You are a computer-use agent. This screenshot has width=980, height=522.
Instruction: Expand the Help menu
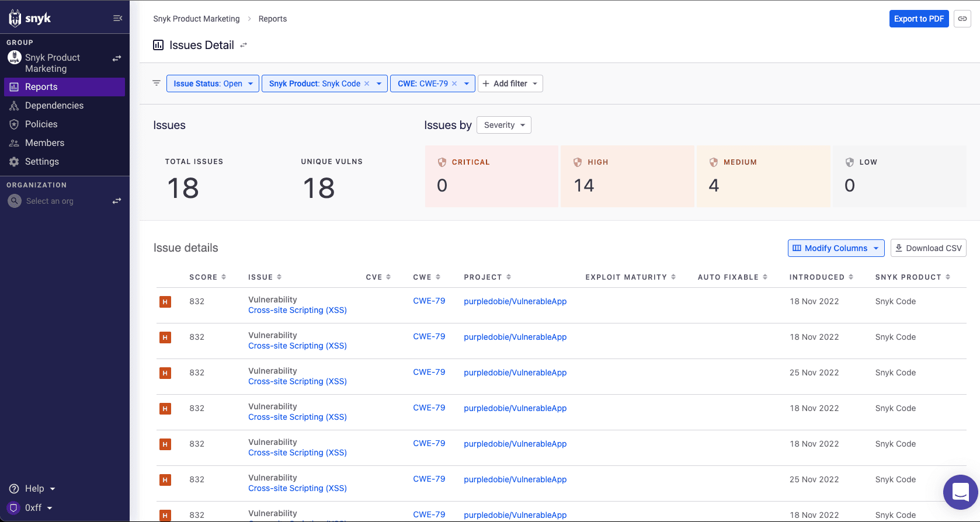(x=32, y=489)
